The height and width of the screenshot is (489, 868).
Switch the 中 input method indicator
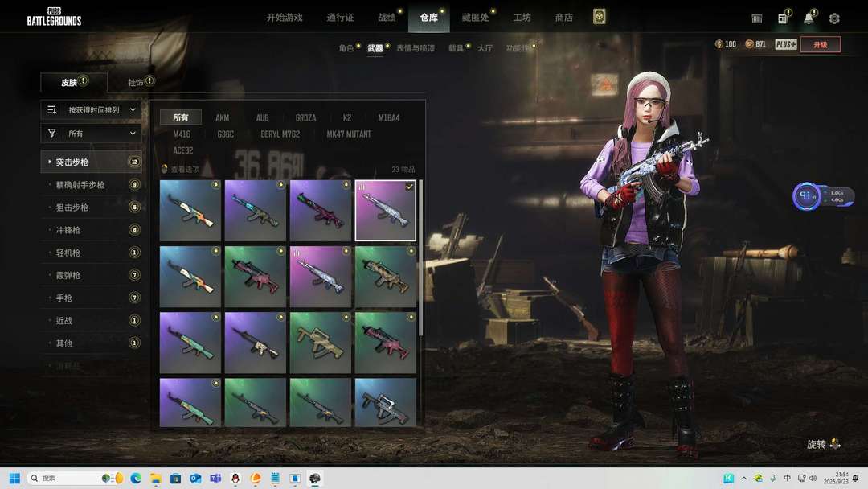(x=787, y=478)
